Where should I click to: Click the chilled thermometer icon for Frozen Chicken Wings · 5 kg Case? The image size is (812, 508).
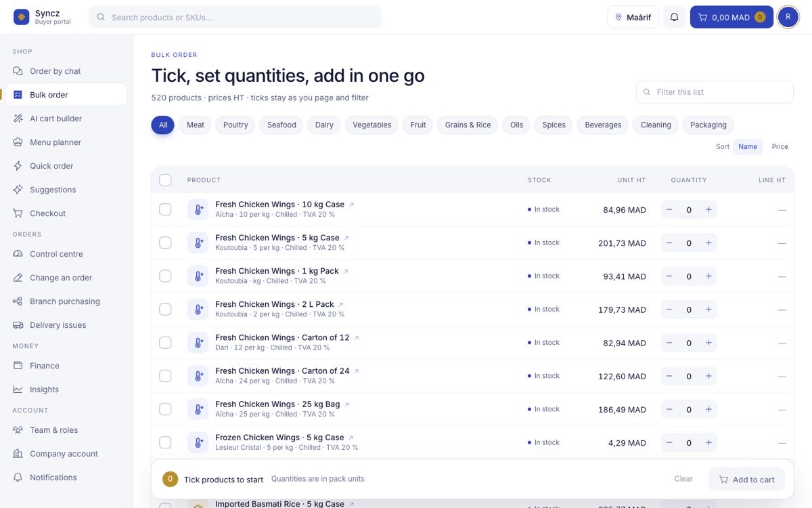(198, 442)
